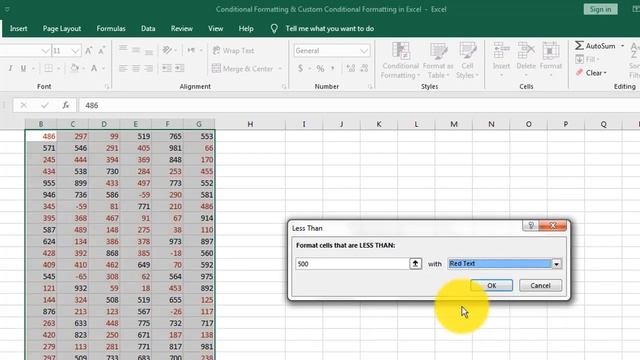
Task: Click Decrease Decimal icon
Action: [364, 69]
